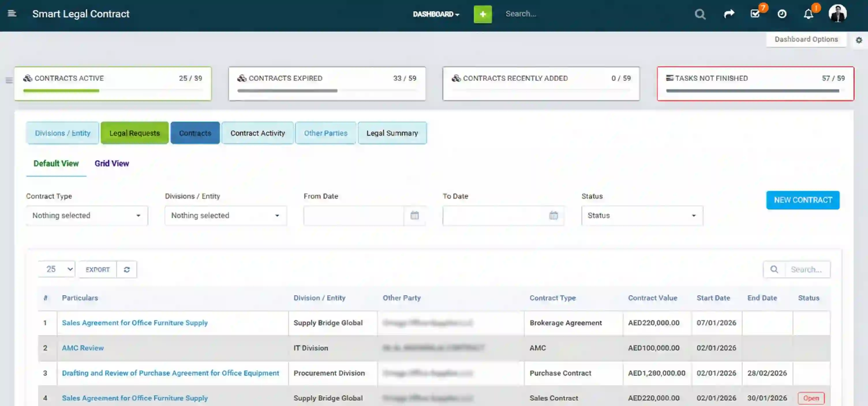Click the green plus icon to add new
The image size is (868, 406).
[x=482, y=14]
